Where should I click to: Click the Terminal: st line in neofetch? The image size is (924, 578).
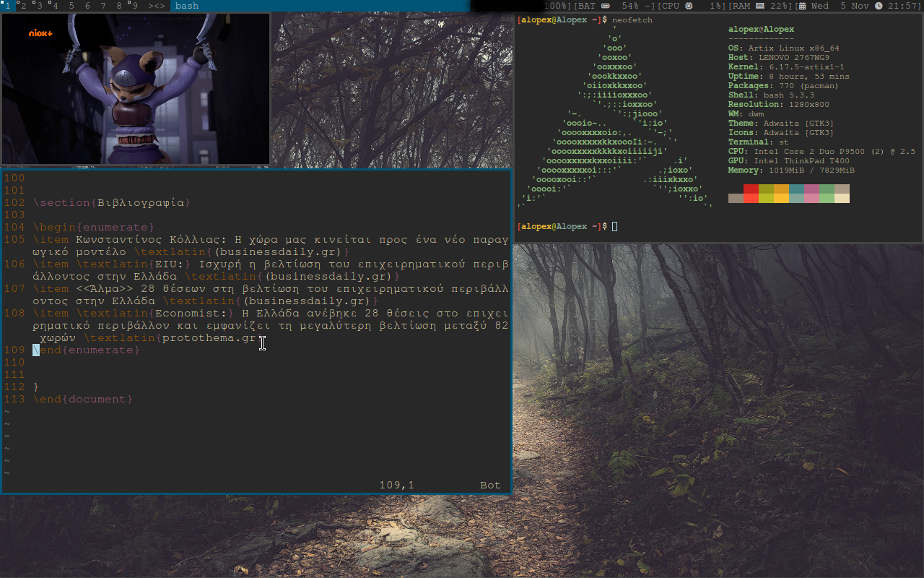(757, 142)
